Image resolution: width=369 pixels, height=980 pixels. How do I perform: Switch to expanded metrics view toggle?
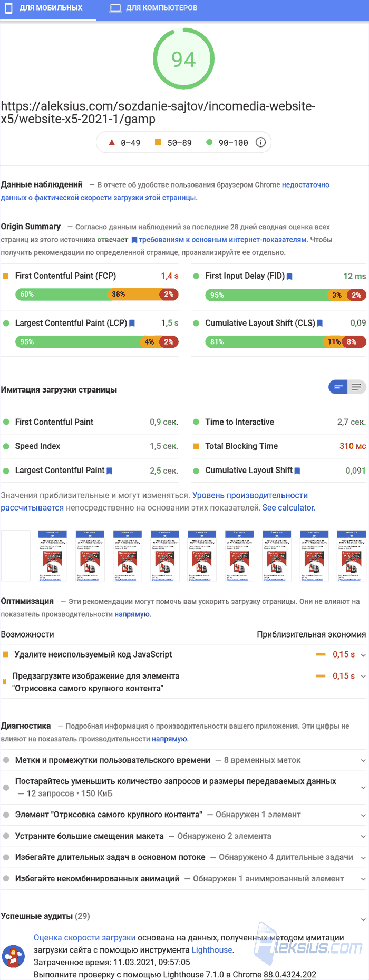pyautogui.click(x=357, y=387)
